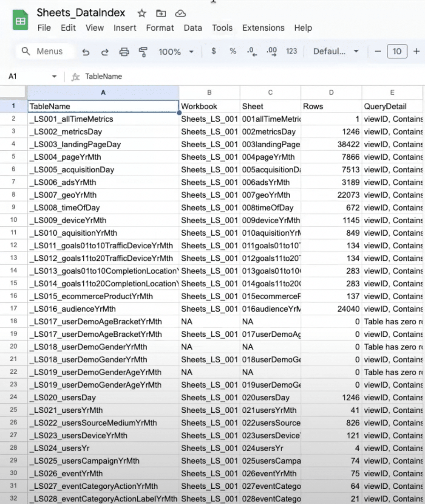Decrease font size with the minus stepper

[377, 51]
